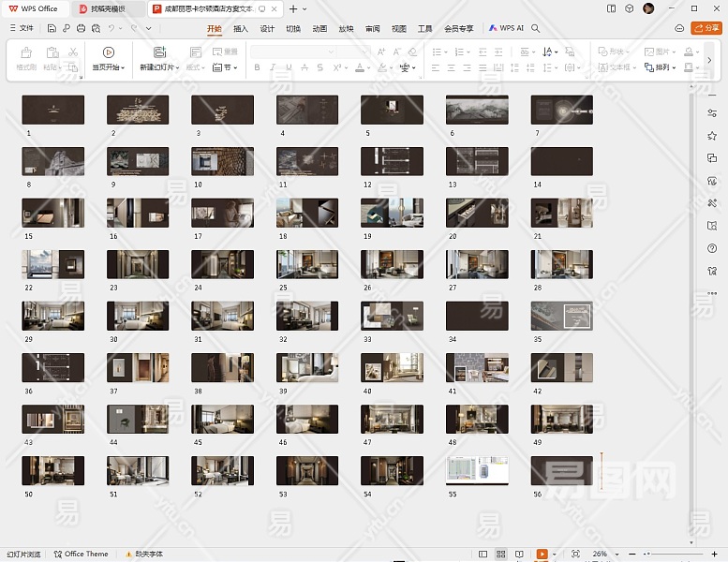
Task: Click the search magnifier icon in ribbon
Action: pos(536,29)
